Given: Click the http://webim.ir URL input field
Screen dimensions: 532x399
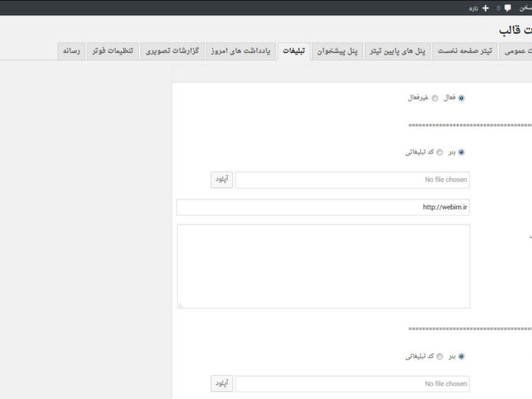Looking at the screenshot, I should [323, 207].
